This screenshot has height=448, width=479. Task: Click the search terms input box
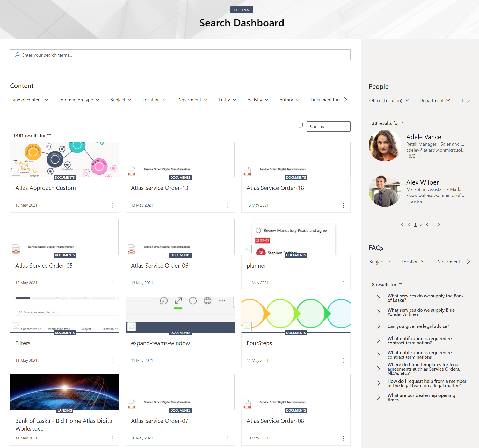(x=180, y=55)
